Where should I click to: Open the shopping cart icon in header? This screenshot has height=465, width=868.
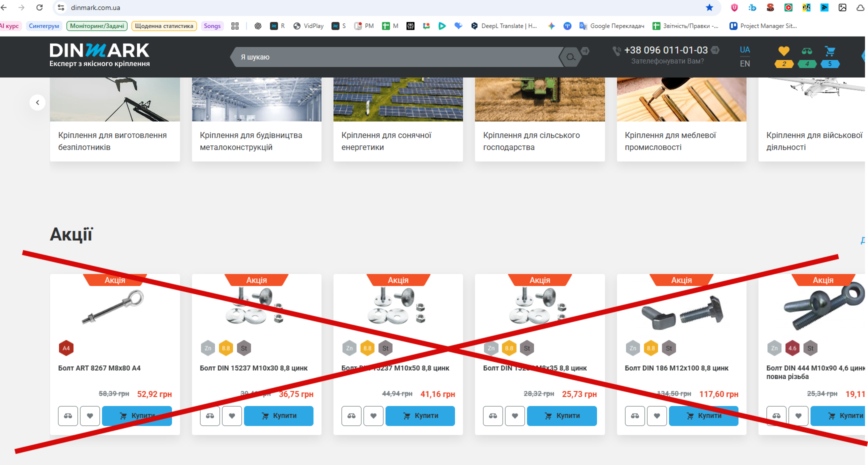click(x=830, y=51)
